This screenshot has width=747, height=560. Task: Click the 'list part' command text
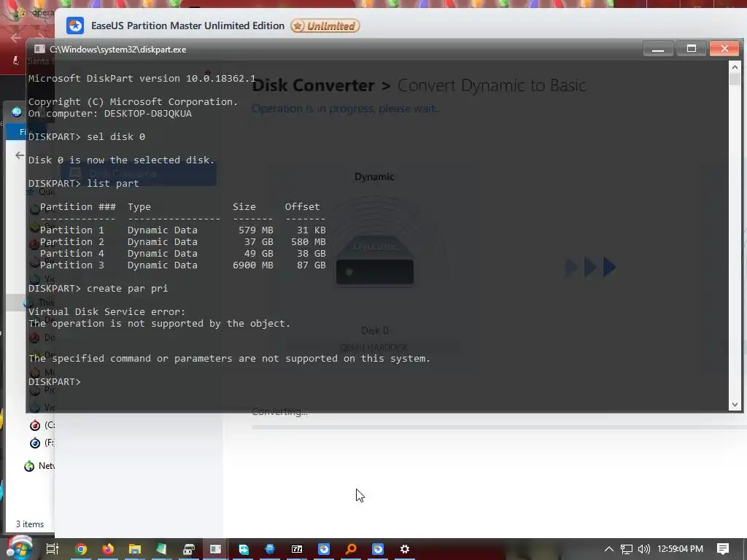tap(113, 183)
